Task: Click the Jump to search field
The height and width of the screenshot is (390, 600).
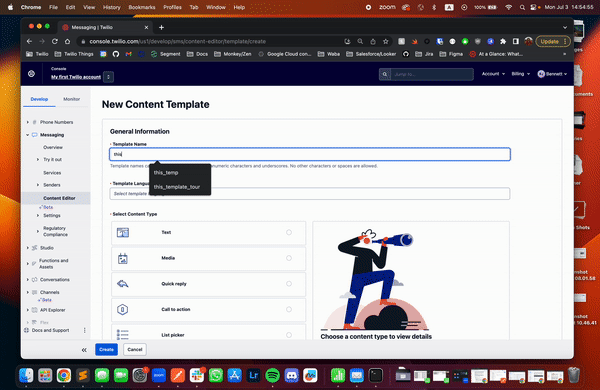Action: pos(432,74)
